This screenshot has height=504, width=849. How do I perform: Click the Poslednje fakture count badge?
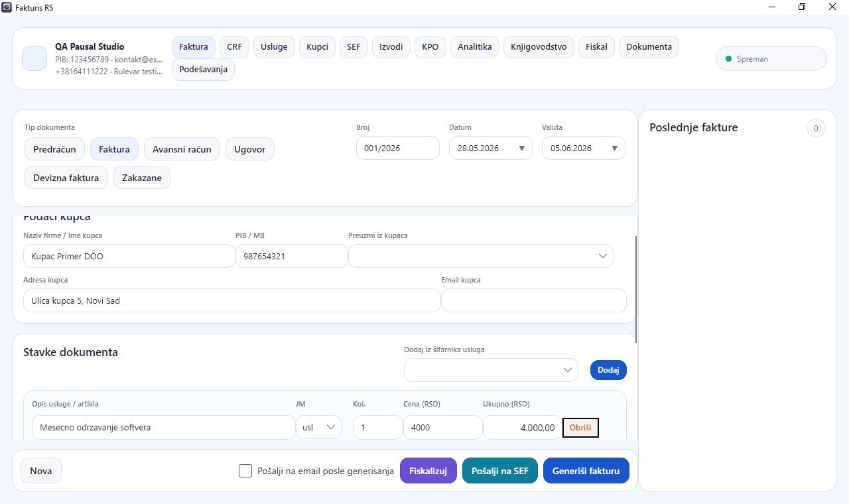click(816, 128)
